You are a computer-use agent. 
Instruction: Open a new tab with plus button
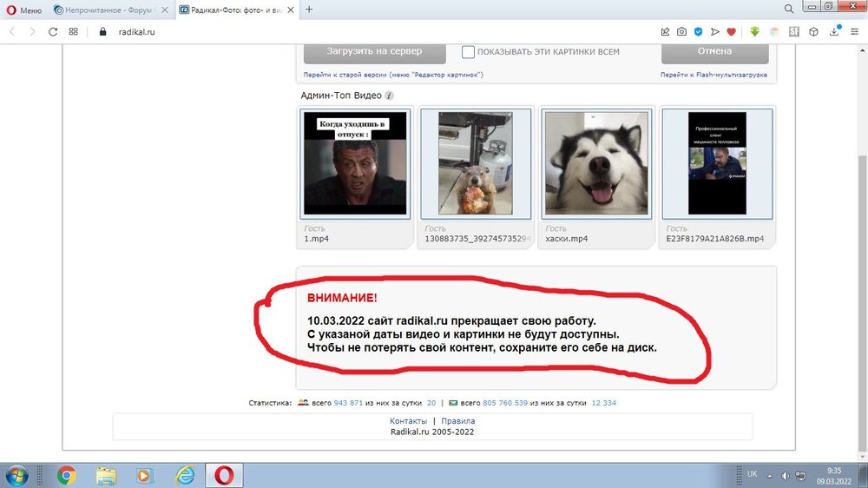[309, 10]
